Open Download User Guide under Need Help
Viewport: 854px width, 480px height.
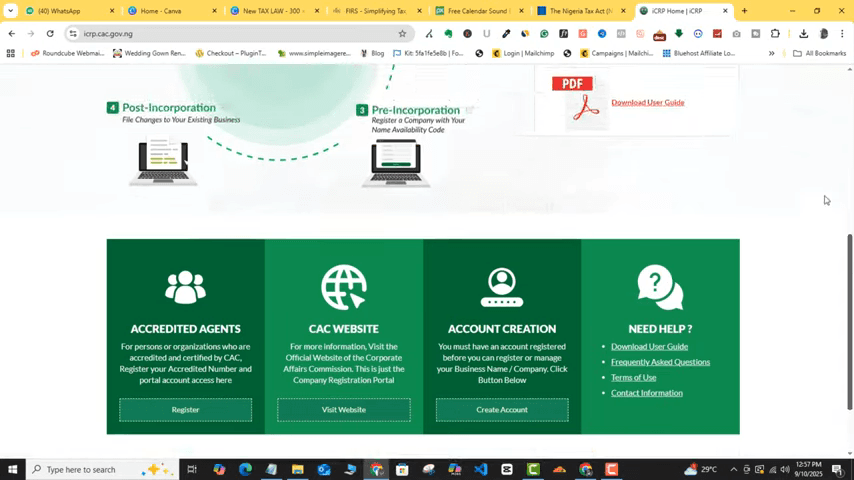(649, 347)
